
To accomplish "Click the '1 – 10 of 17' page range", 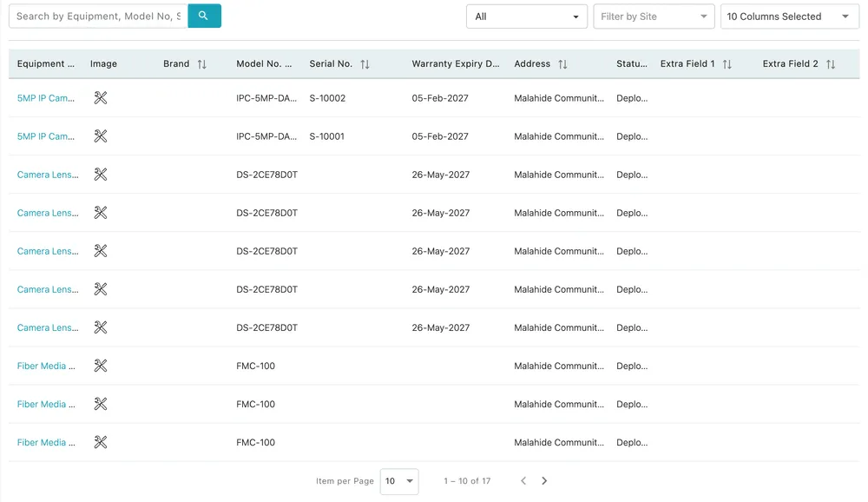I will [x=467, y=481].
